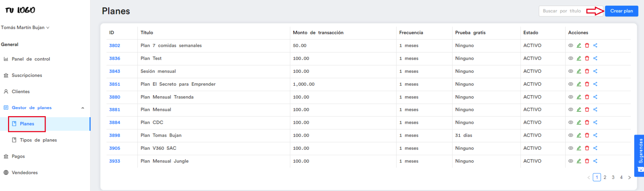Viewport: 644px width, 191px height.
Task: Edit Plan Tomas Bujan with pencil icon
Action: [579, 135]
